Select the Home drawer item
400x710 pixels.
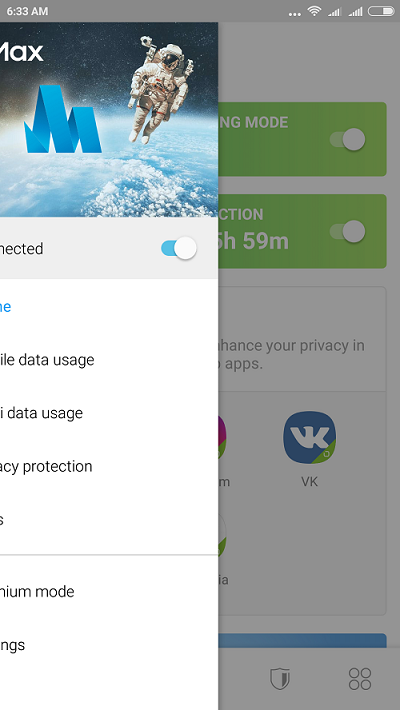click(109, 307)
